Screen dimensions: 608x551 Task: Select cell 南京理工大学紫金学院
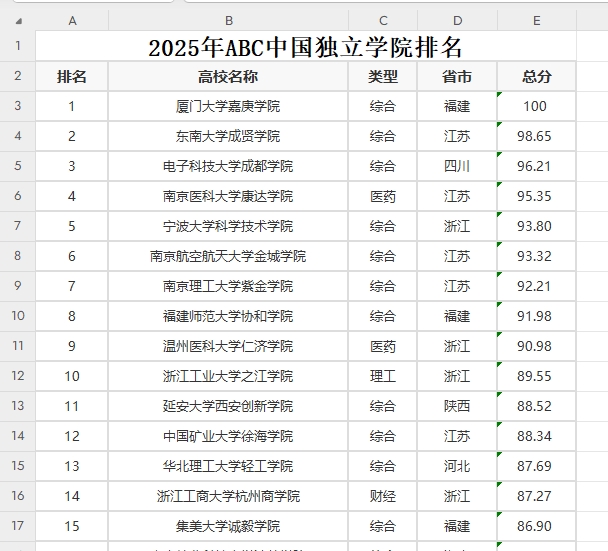228,286
